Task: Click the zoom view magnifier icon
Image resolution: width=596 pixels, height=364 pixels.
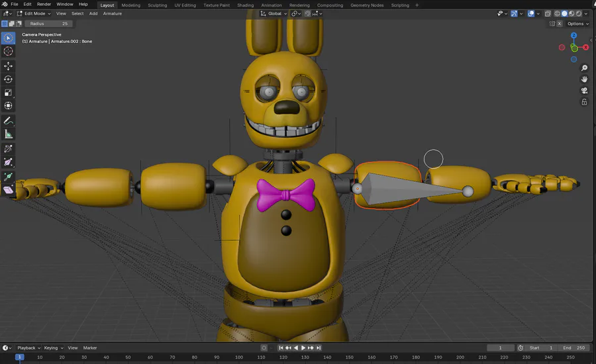Action: pos(584,68)
